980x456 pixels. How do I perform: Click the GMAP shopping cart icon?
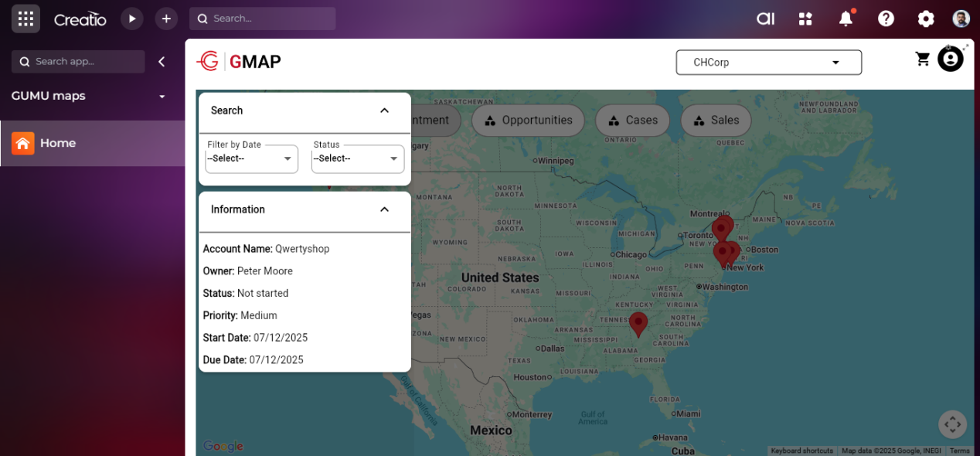click(x=923, y=59)
